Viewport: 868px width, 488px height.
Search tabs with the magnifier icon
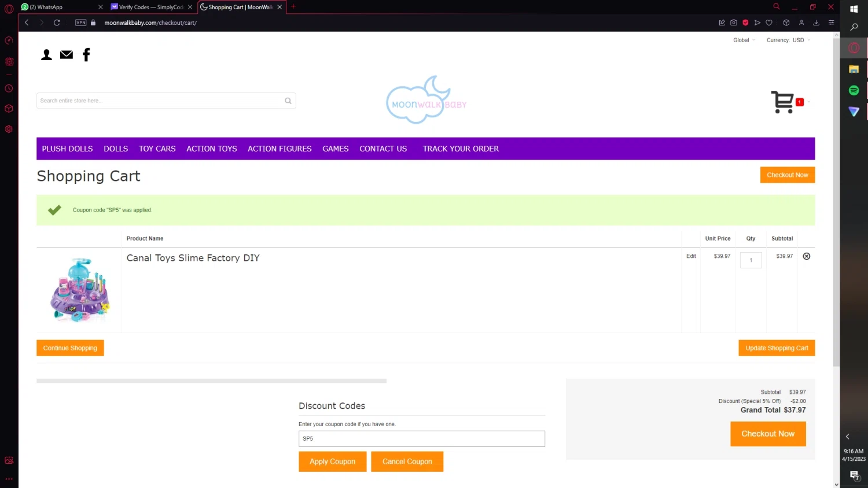click(x=777, y=6)
